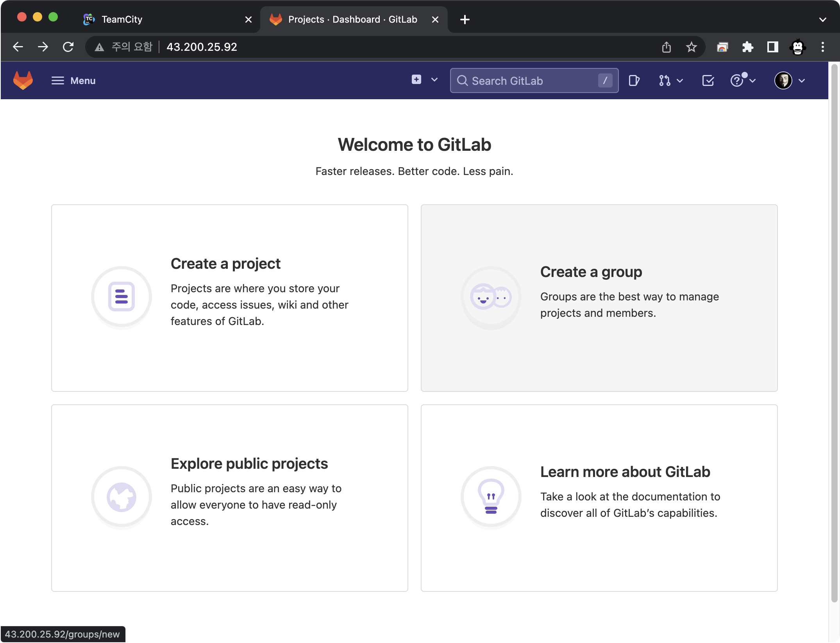
Task: Open the Extensions puzzle piece icon
Action: (x=747, y=47)
